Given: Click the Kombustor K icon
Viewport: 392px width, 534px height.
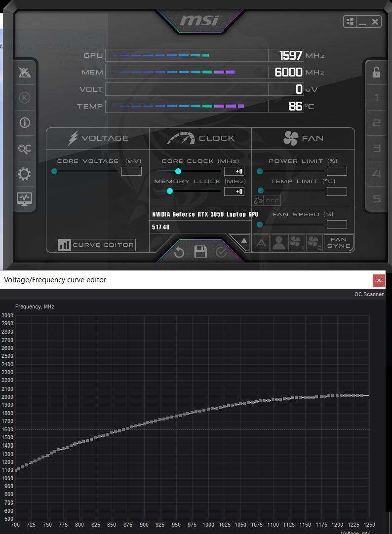Looking at the screenshot, I should click(24, 97).
